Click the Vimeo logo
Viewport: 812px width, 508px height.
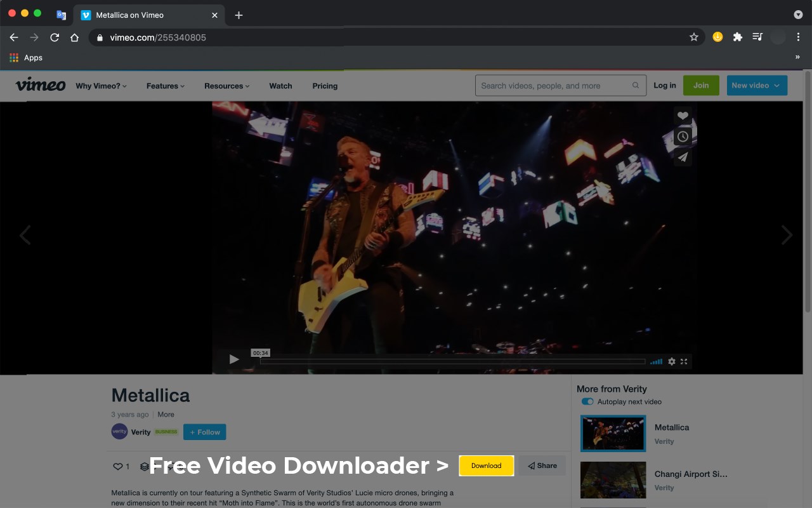click(41, 84)
